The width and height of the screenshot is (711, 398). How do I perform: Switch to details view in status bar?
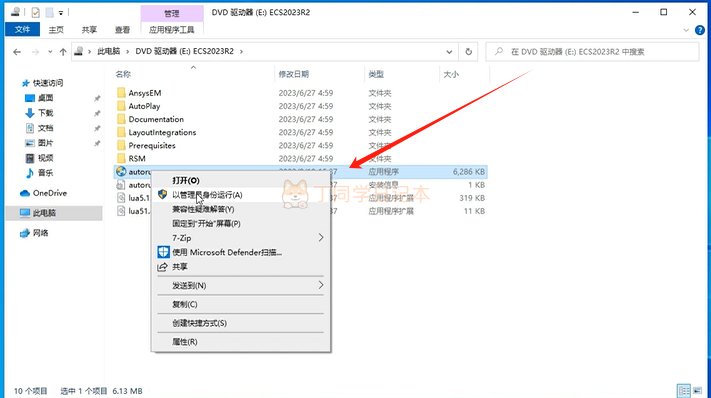(x=683, y=390)
